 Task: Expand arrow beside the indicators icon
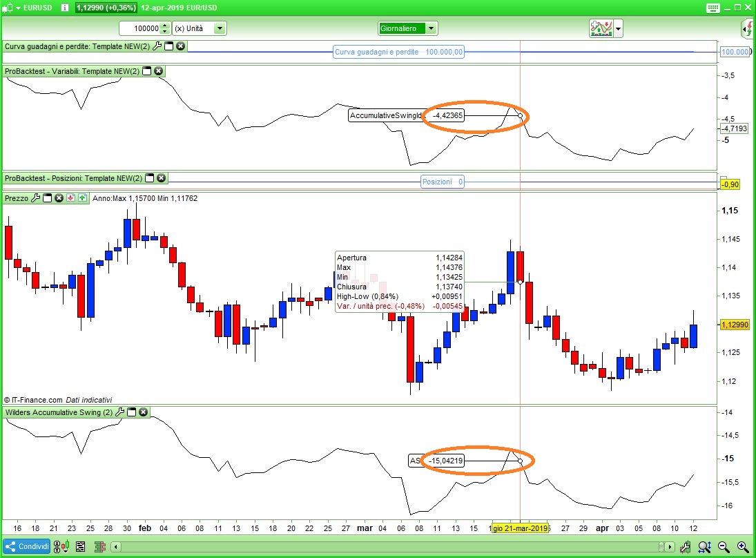(618, 29)
